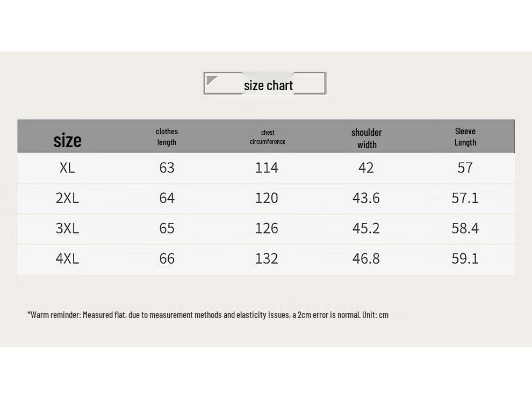Viewport: 532px width, 399px height.
Task: Click the "shoulder width" column header
Action: pos(366,138)
